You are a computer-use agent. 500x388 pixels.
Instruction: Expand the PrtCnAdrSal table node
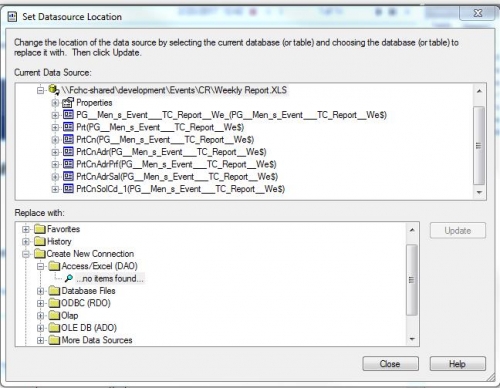55,177
